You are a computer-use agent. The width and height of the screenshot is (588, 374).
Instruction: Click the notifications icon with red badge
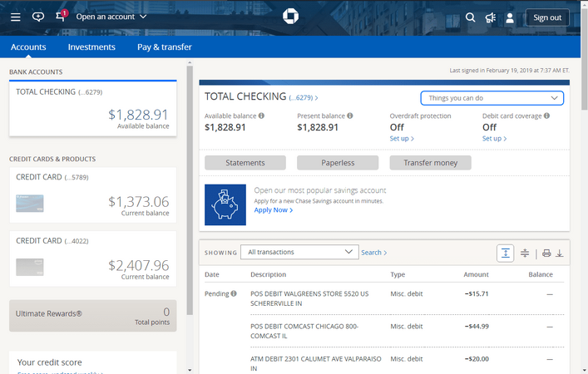(x=61, y=17)
